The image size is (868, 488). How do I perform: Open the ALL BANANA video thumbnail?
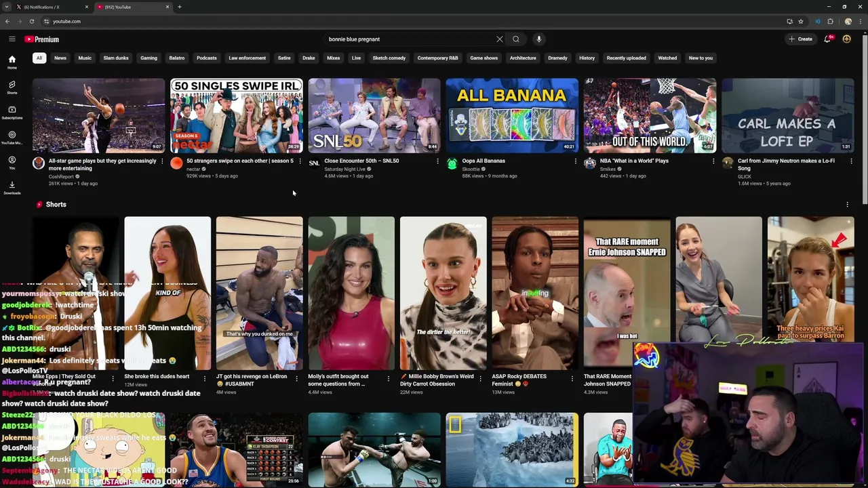[x=512, y=115]
